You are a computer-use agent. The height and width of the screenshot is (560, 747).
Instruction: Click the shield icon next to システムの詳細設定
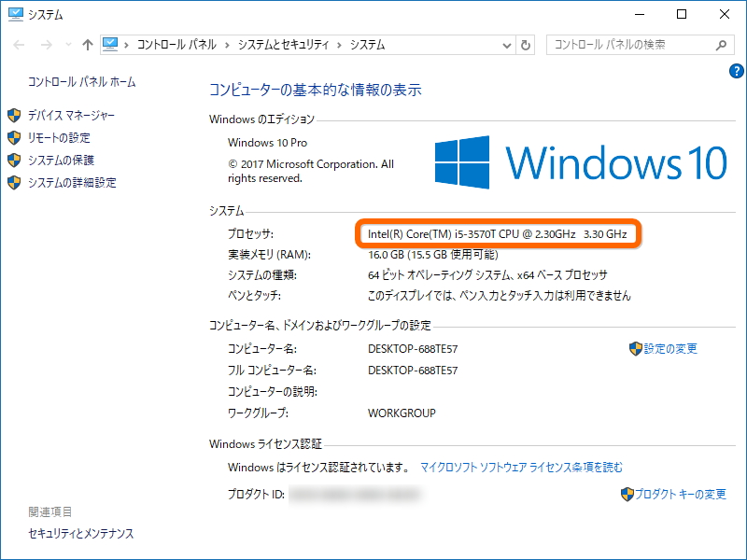(15, 183)
